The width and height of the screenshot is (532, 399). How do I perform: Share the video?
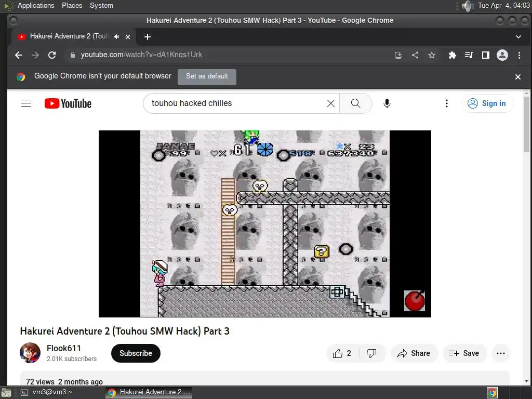coord(414,353)
